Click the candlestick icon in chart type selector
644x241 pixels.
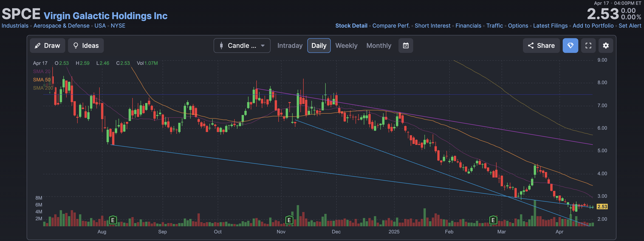coord(221,46)
